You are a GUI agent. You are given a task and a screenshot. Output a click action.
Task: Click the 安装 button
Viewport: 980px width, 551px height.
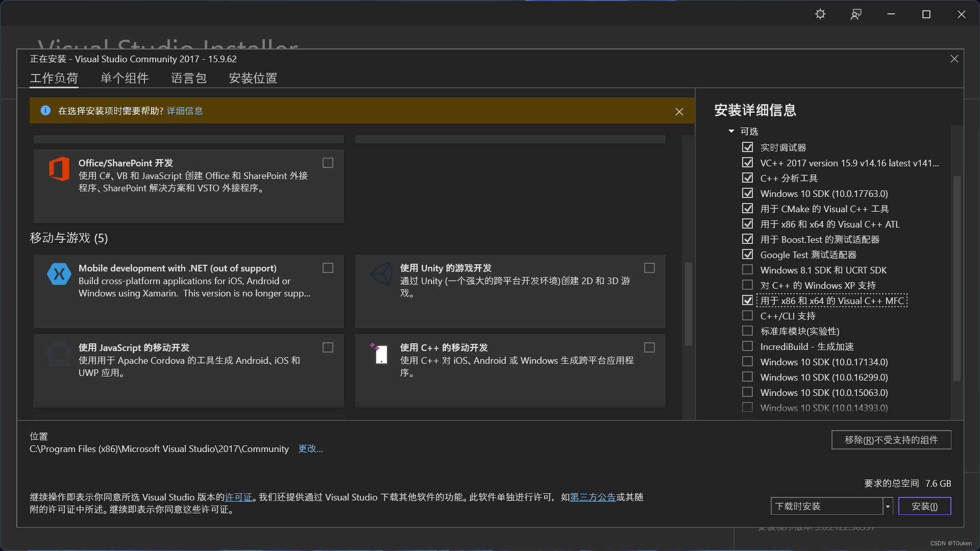925,506
